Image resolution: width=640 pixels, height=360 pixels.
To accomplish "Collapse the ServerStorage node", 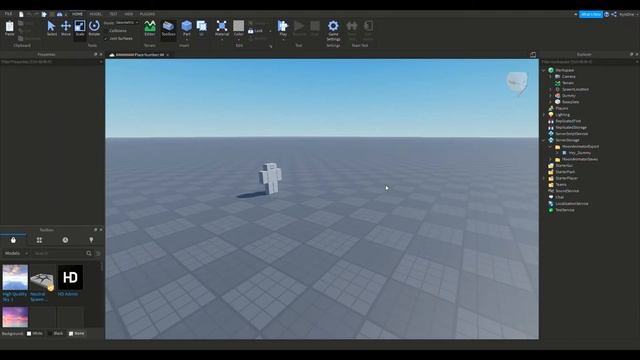I will (544, 140).
